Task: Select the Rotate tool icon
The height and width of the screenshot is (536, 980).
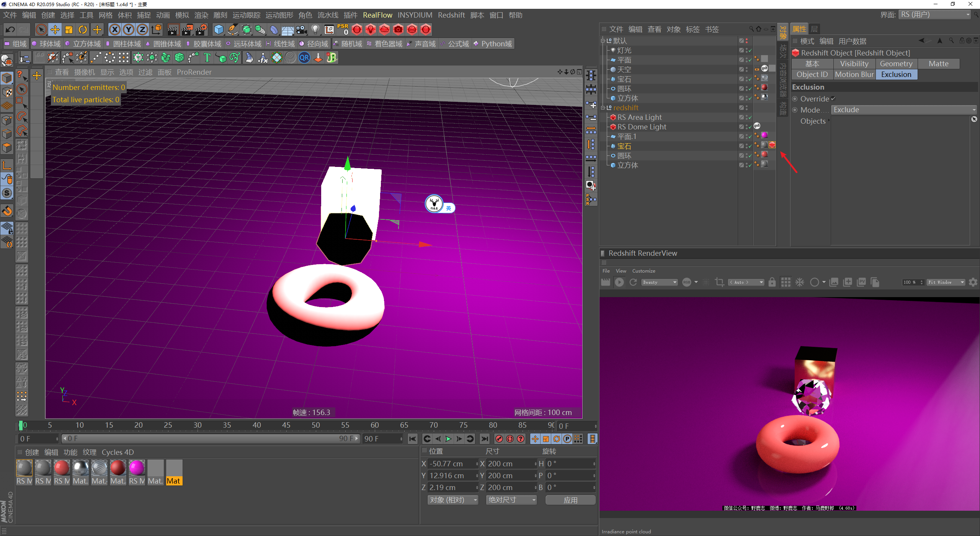Action: (x=83, y=29)
